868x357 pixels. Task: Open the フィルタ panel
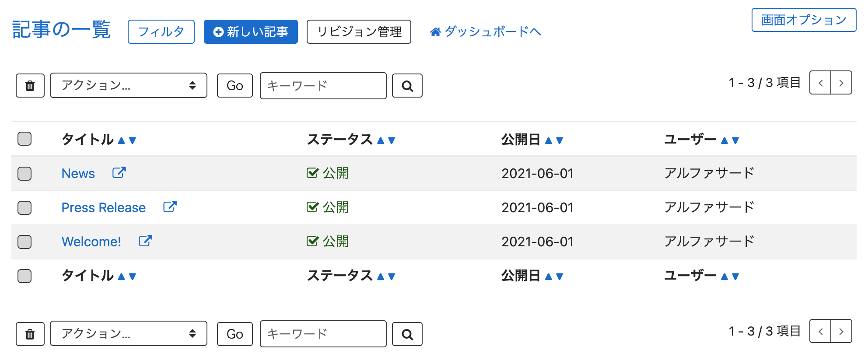point(161,31)
